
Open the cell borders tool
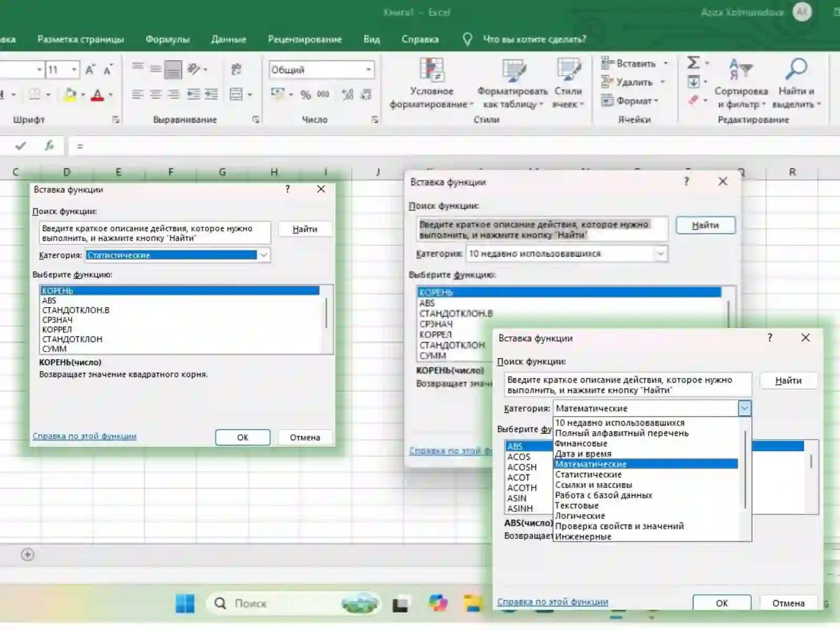[35, 94]
